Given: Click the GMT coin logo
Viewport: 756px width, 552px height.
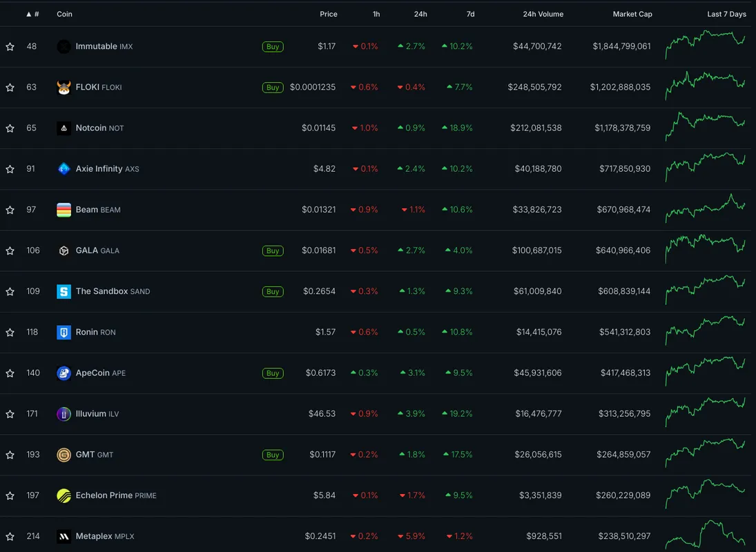Looking at the screenshot, I should [x=64, y=455].
